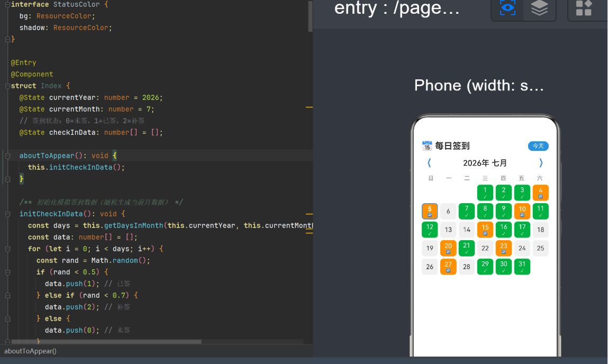Fold the aboutToAppear method
Screen dimensions: 608x364
coord(7,156)
